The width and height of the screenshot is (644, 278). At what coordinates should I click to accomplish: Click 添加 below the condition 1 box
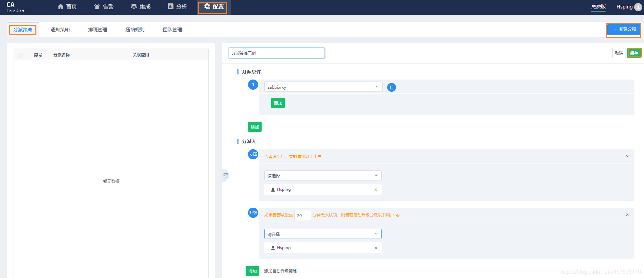(255, 127)
